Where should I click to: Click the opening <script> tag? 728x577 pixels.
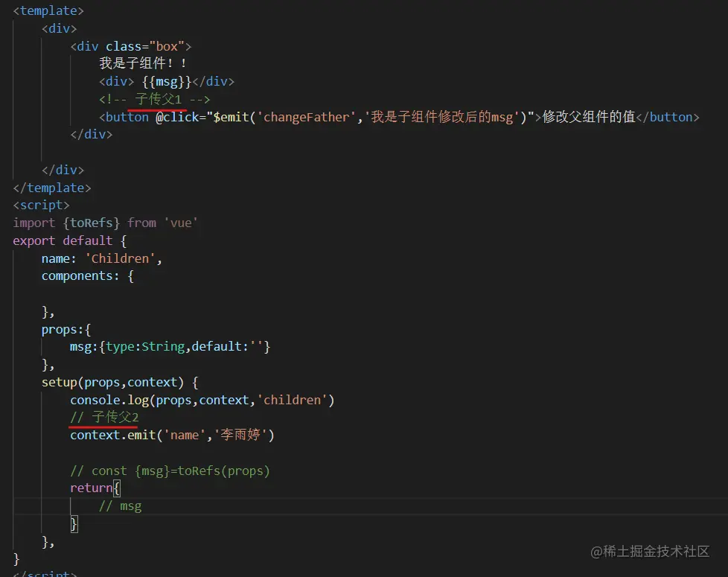coord(42,205)
